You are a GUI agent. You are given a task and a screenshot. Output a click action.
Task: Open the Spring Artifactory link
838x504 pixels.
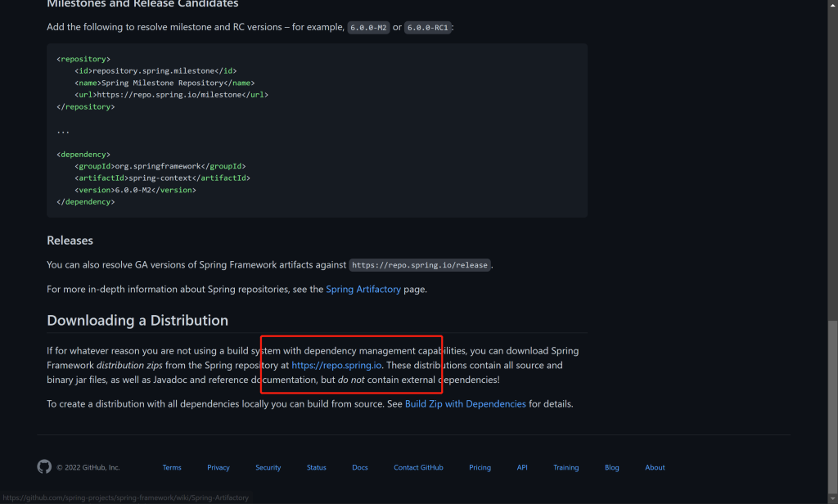pos(363,289)
